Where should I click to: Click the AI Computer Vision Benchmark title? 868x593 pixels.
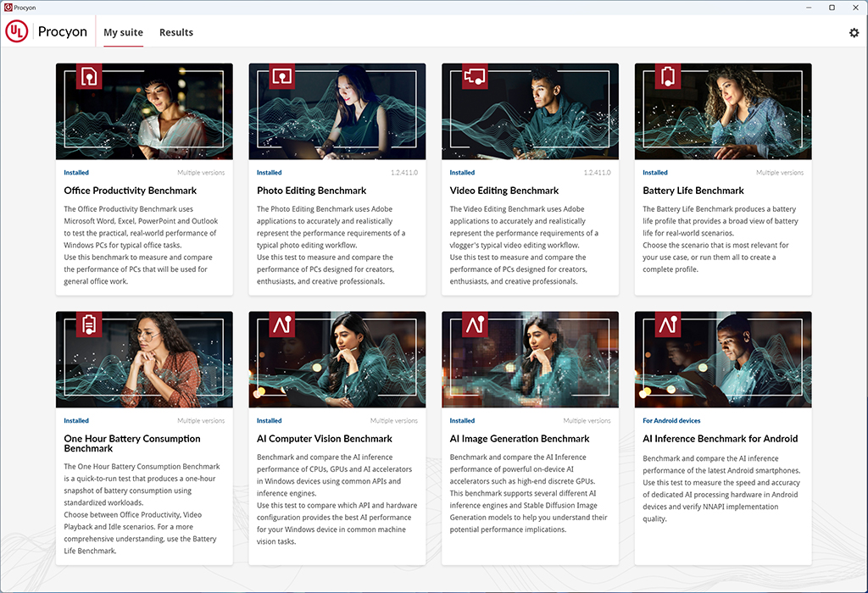click(325, 439)
